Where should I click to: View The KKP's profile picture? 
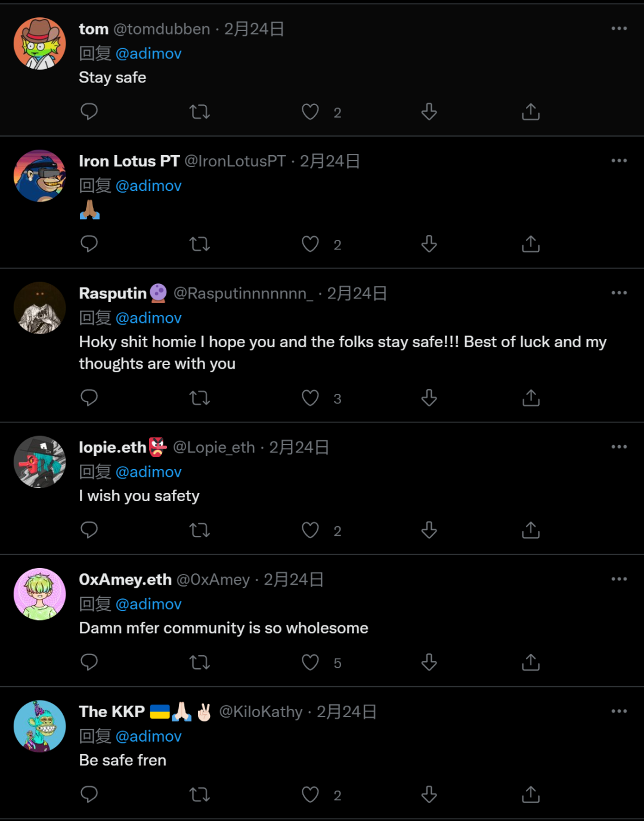pyautogui.click(x=40, y=726)
